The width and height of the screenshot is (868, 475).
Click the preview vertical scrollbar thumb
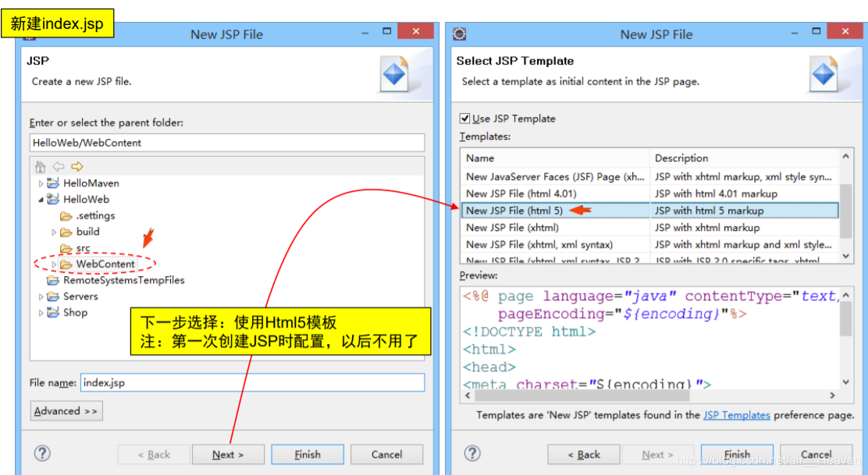[846, 319]
